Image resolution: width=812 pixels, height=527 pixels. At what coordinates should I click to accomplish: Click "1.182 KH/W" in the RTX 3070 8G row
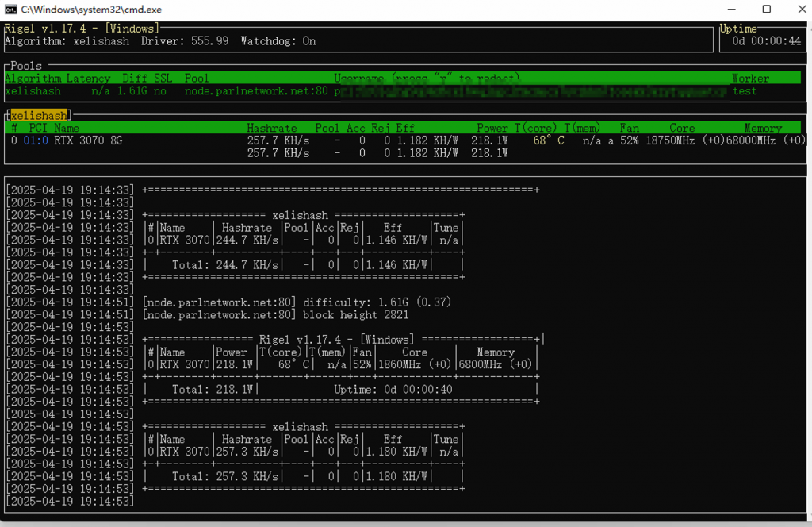[x=427, y=140]
